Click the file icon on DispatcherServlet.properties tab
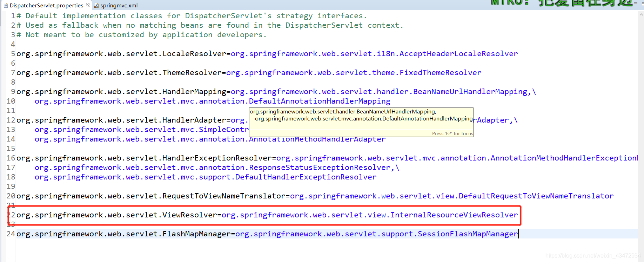Viewport: 644px width, 262px height. (6, 5)
